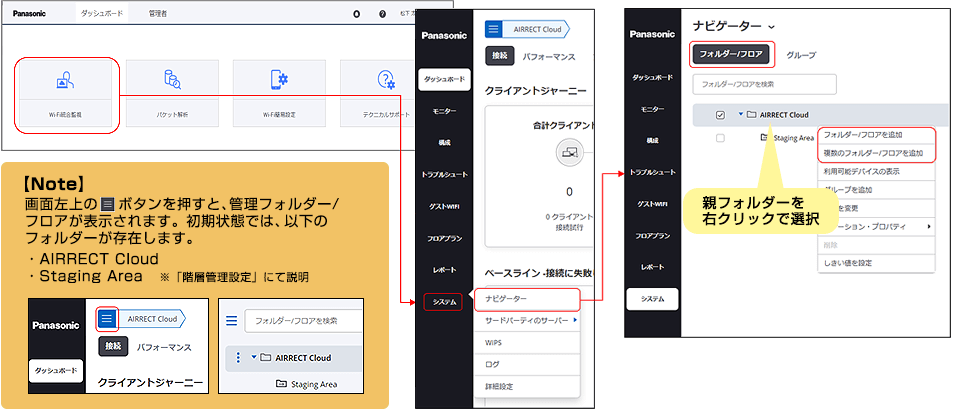Click フロアプラン in the middle panel sidebar
969x409 pixels.
(444, 238)
